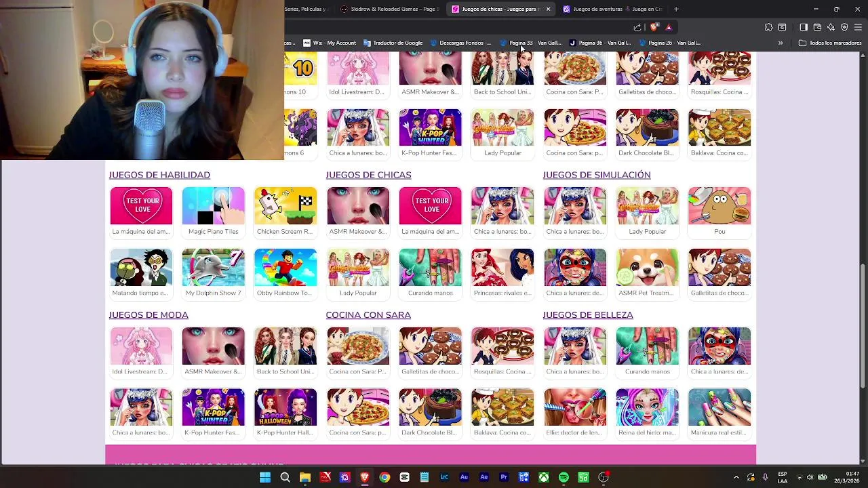Open Lightroom Classic from taskbar
This screenshot has width=868, height=488.
444,477
